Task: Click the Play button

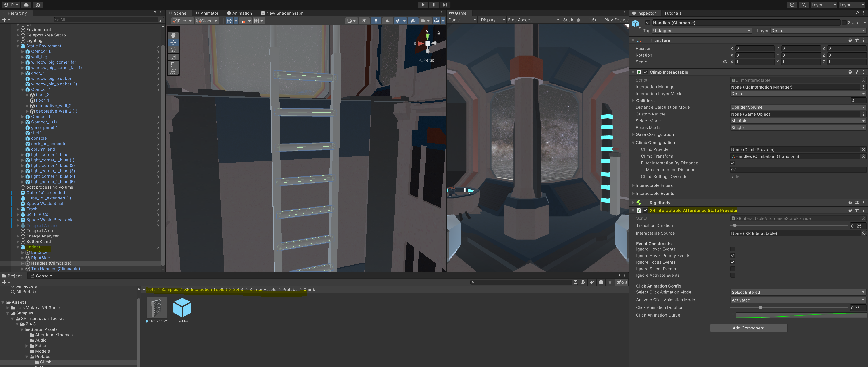Action: click(x=423, y=5)
